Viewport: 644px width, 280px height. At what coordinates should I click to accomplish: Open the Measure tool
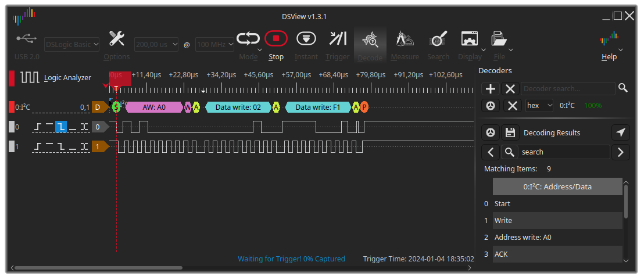tap(405, 38)
